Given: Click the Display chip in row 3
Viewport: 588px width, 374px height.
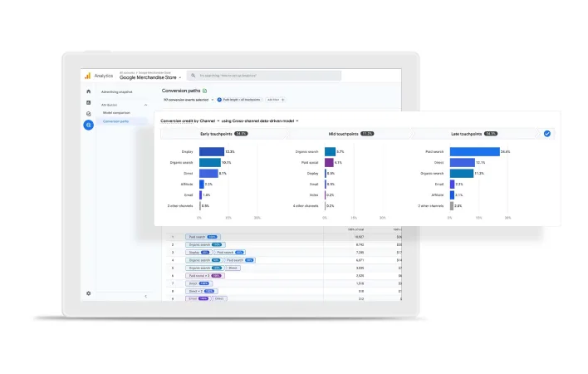Looking at the screenshot, I should 198,253.
